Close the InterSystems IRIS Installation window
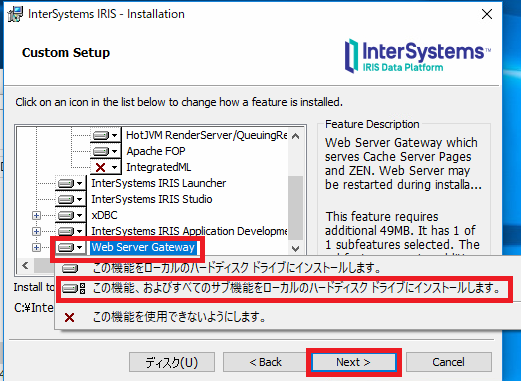Image resolution: width=521 pixels, height=381 pixels. (x=487, y=14)
